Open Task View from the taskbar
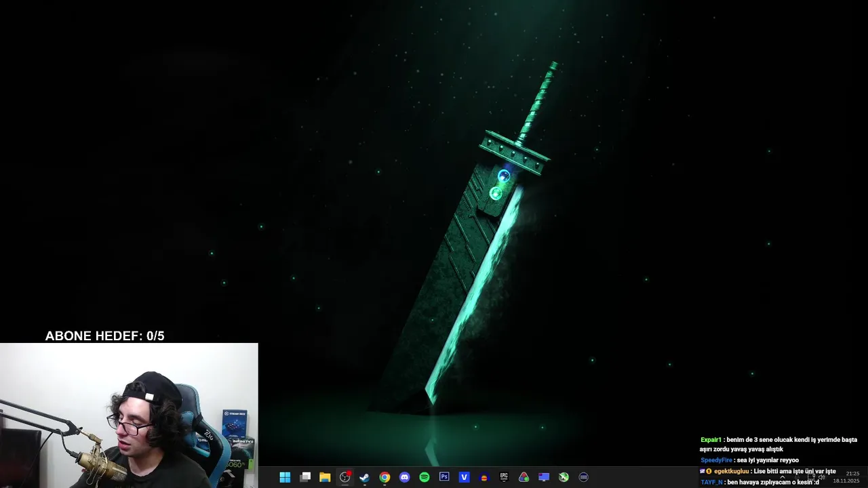The height and width of the screenshot is (488, 868). tap(305, 477)
